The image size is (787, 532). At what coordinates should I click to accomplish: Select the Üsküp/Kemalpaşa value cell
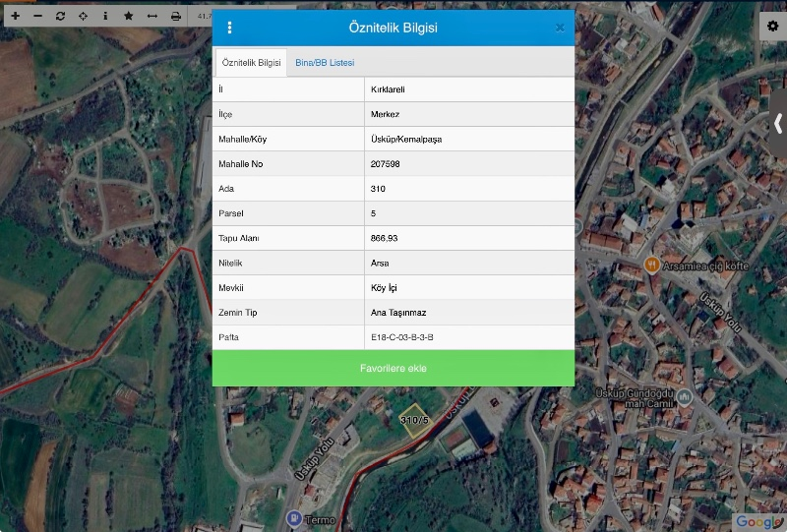click(469, 139)
